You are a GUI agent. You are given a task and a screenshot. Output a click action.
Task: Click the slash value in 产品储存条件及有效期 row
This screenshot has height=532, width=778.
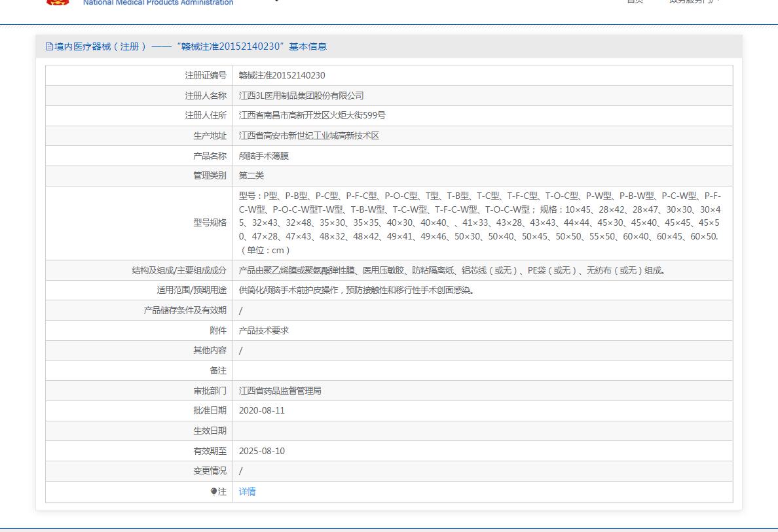[x=240, y=310]
